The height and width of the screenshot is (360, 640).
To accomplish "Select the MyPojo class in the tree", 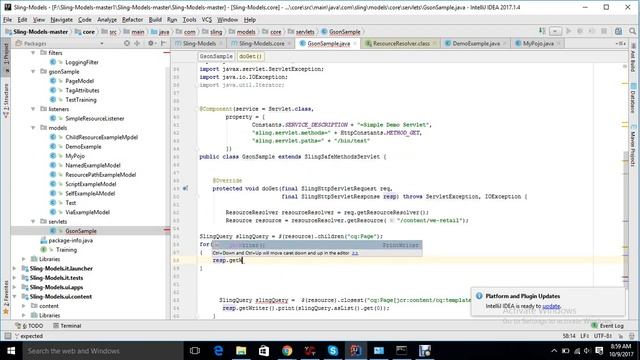I will pos(75,156).
